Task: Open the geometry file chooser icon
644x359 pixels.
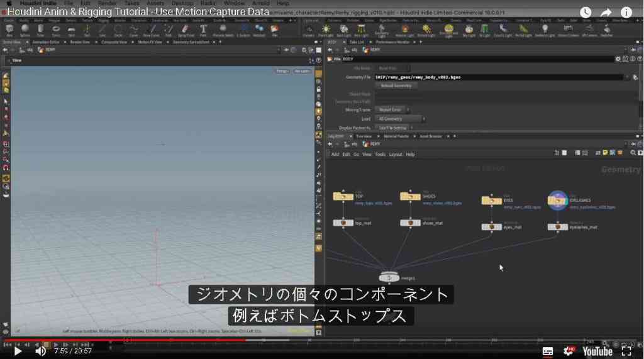Action: point(635,77)
